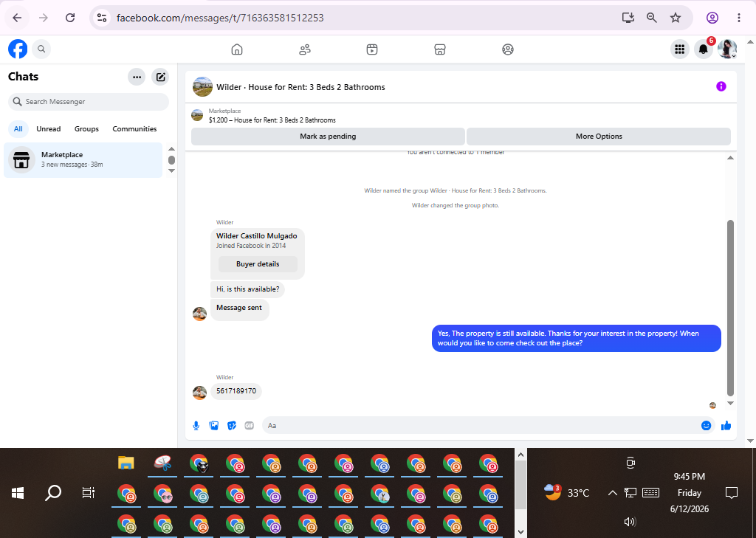
Task: Open the Marketplace storefront icon in top navigation
Action: pyautogui.click(x=440, y=49)
